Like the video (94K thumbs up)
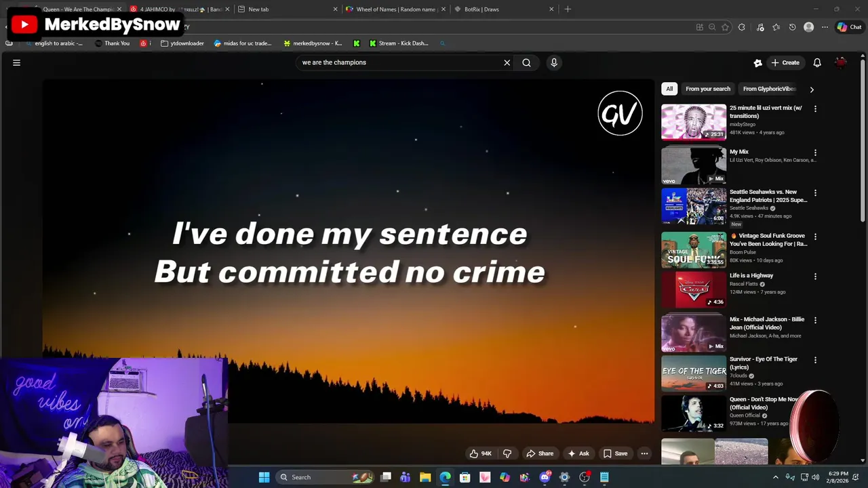 480,453
